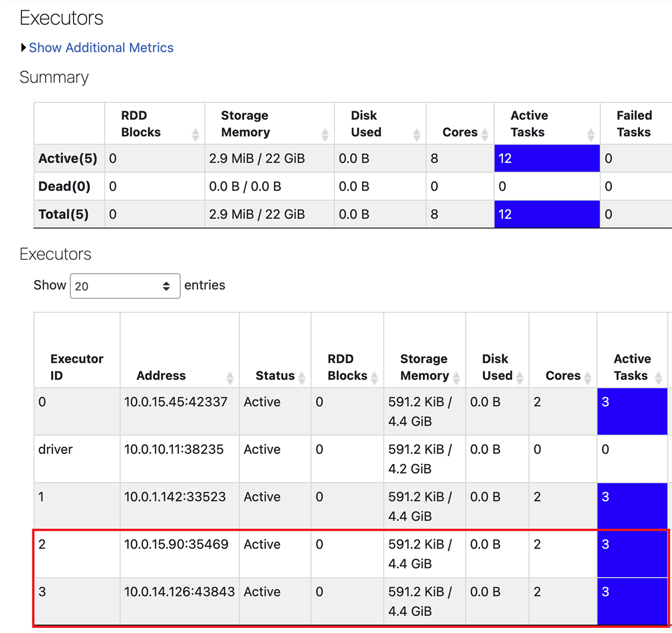Click Executors table RDD Blocks sort arrows

[x=374, y=378]
